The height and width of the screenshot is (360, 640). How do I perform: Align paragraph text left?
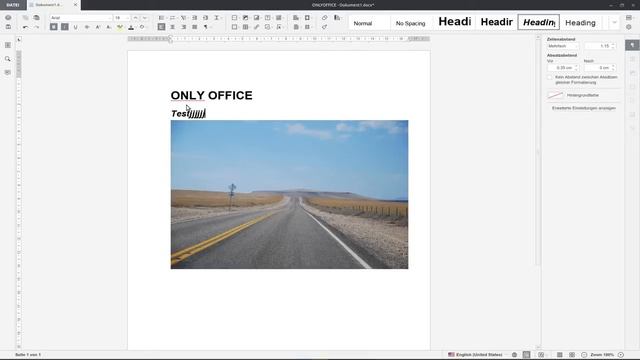pos(162,27)
